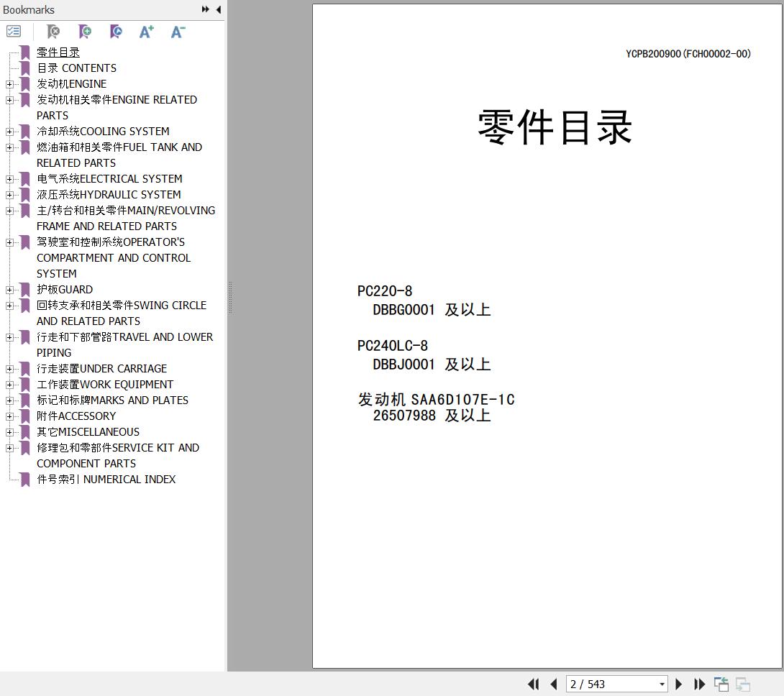This screenshot has width=784, height=696.
Task: Expand the SERVICE KIT AND COMPONENT PARTS node
Action: [x=9, y=448]
